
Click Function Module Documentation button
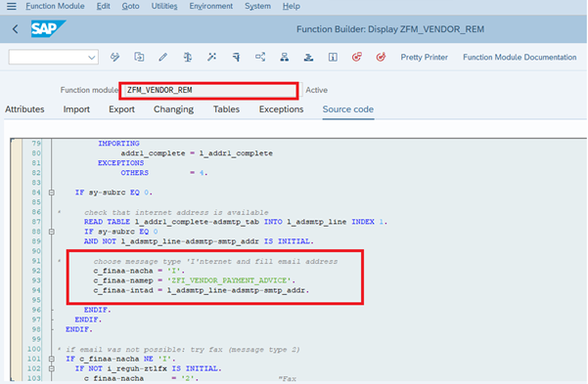(x=520, y=58)
